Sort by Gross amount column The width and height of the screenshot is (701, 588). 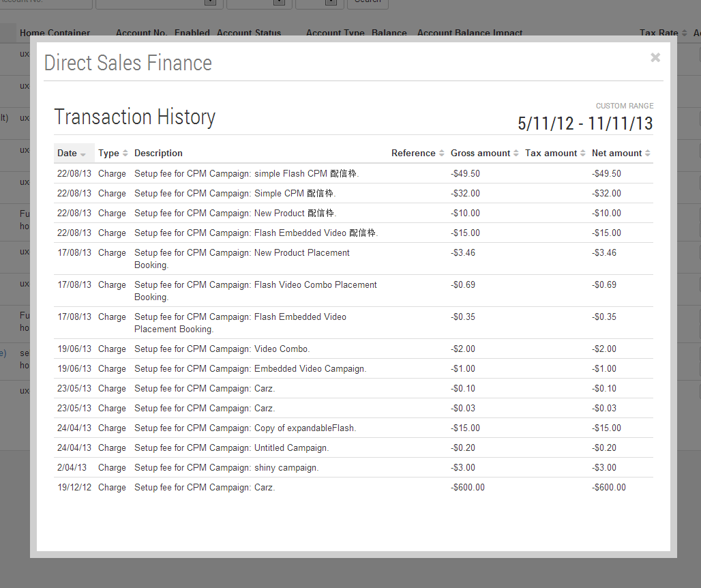click(x=484, y=153)
